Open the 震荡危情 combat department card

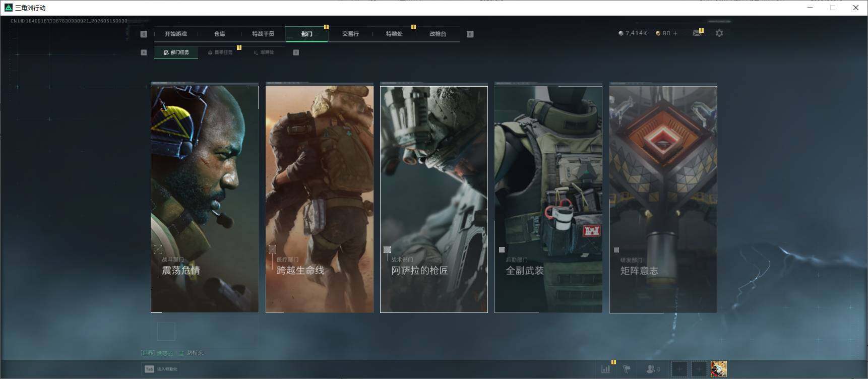(x=205, y=199)
